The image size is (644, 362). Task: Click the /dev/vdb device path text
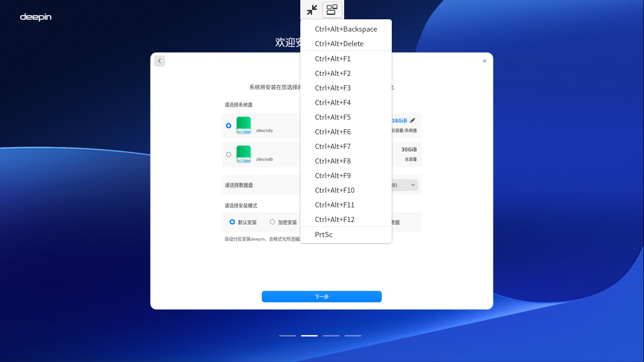click(x=264, y=159)
